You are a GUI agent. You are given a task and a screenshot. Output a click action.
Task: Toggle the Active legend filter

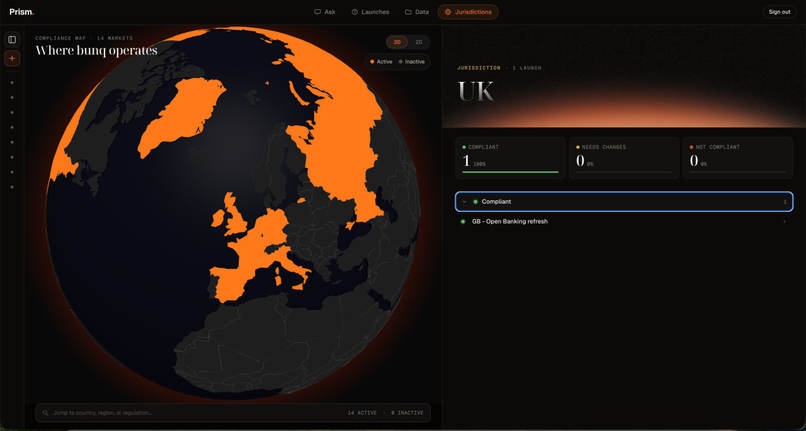[x=381, y=62]
